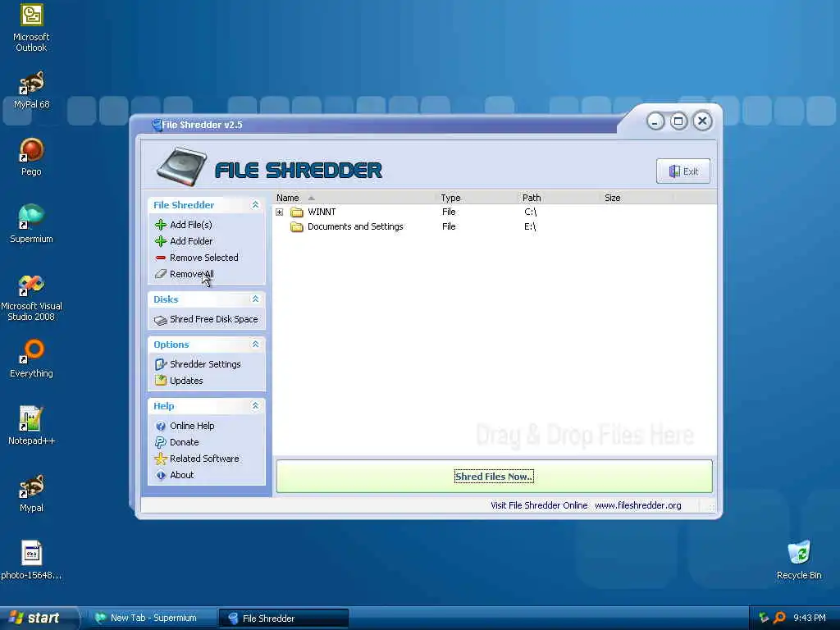Switch to New Tab - Supermium taskbar button
The width and height of the screenshot is (840, 630).
pos(152,618)
